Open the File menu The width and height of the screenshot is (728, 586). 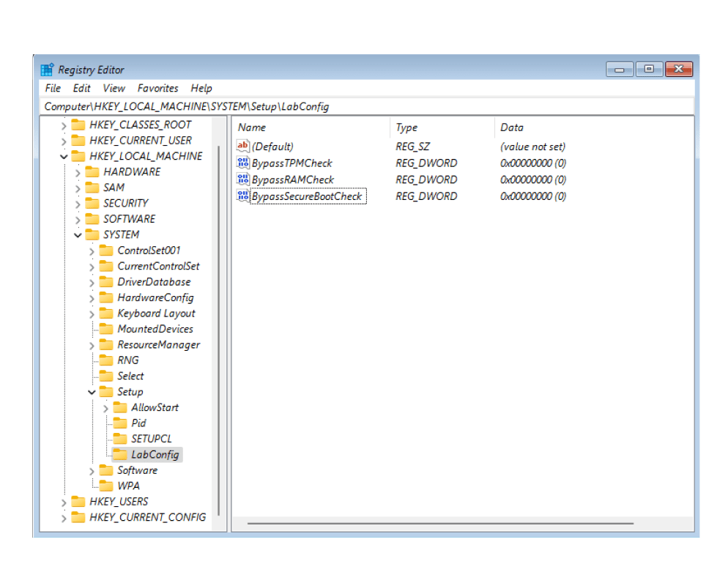tap(53, 88)
